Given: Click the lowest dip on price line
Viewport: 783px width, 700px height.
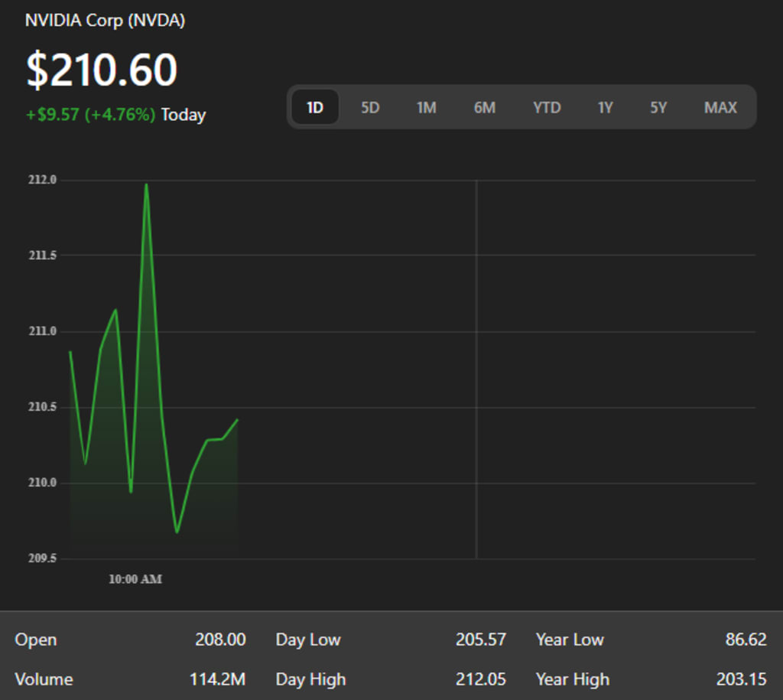Looking at the screenshot, I should (177, 532).
